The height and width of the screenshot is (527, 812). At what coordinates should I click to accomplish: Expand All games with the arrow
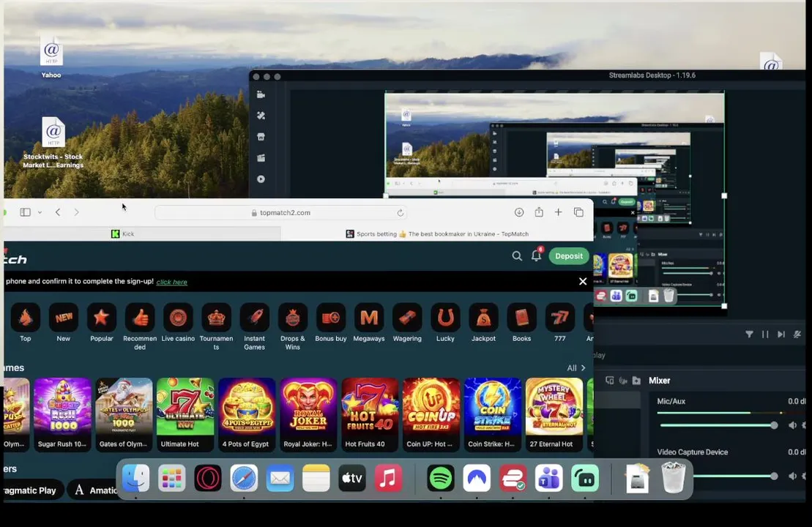click(583, 368)
